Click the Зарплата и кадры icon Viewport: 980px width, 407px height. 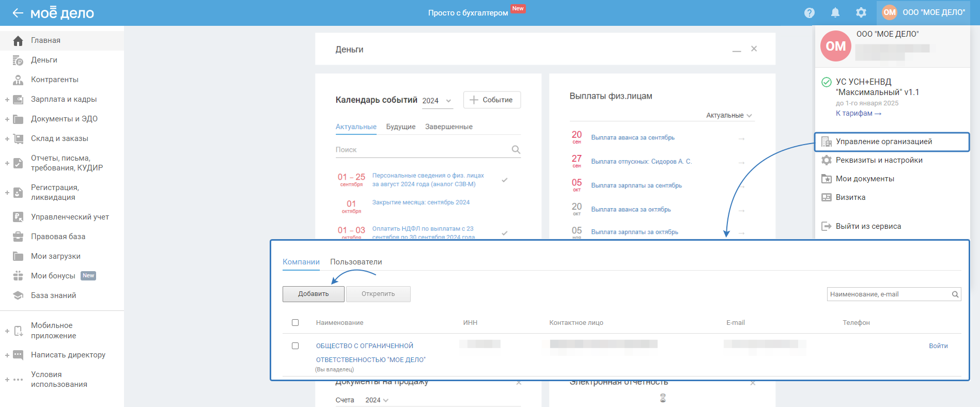click(x=18, y=100)
